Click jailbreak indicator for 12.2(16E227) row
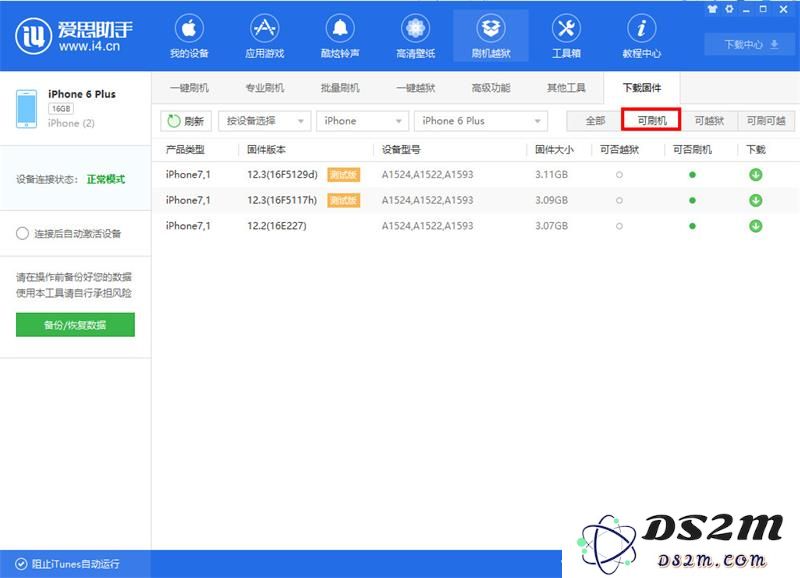This screenshot has width=800, height=578. coord(619,225)
